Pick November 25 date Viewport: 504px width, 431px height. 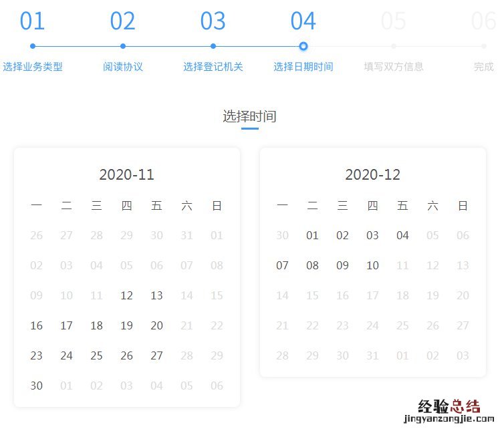click(96, 355)
